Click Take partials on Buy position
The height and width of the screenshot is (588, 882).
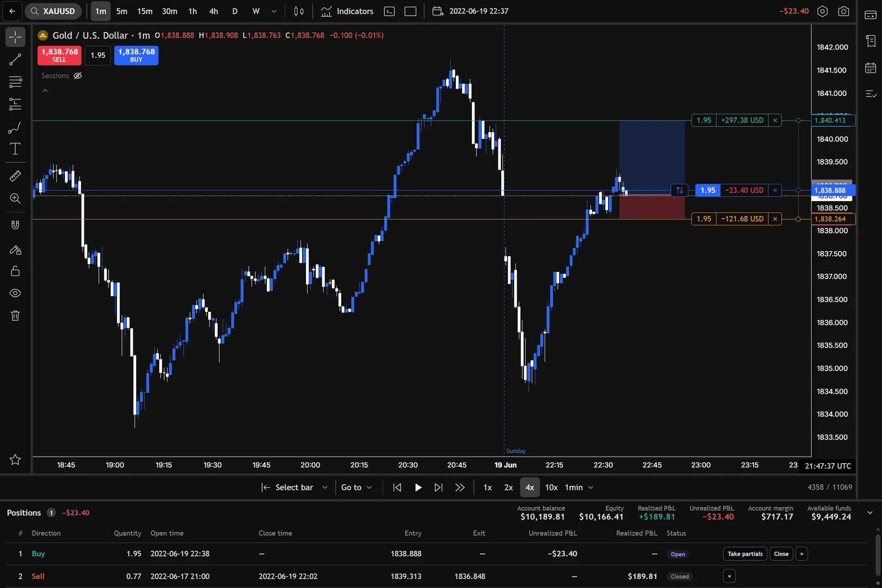coord(745,554)
